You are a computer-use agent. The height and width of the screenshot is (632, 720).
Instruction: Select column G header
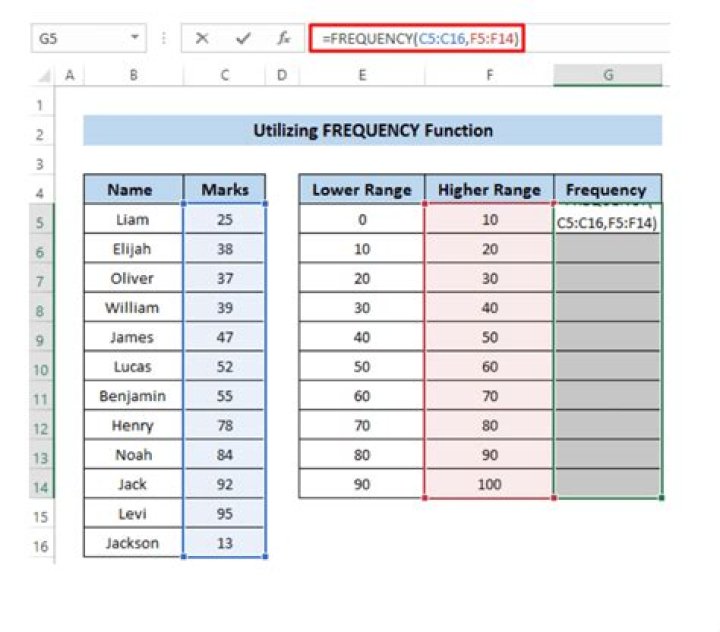[607, 75]
